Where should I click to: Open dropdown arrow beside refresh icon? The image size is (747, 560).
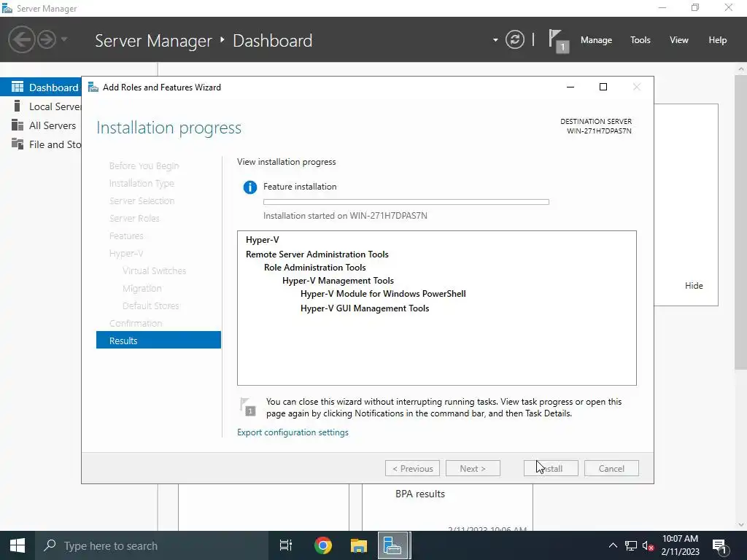point(495,40)
